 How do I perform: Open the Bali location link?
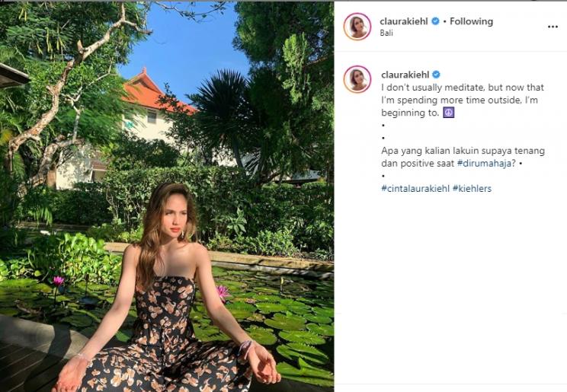pos(386,33)
